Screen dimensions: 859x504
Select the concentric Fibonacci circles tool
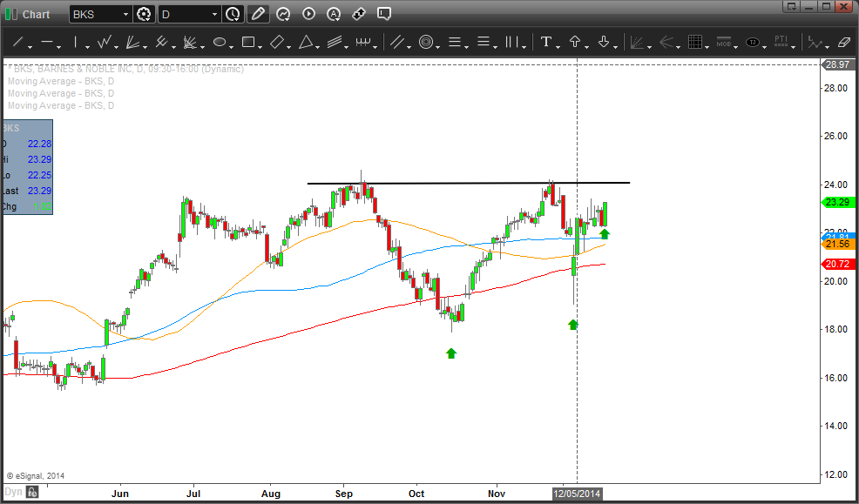(426, 42)
